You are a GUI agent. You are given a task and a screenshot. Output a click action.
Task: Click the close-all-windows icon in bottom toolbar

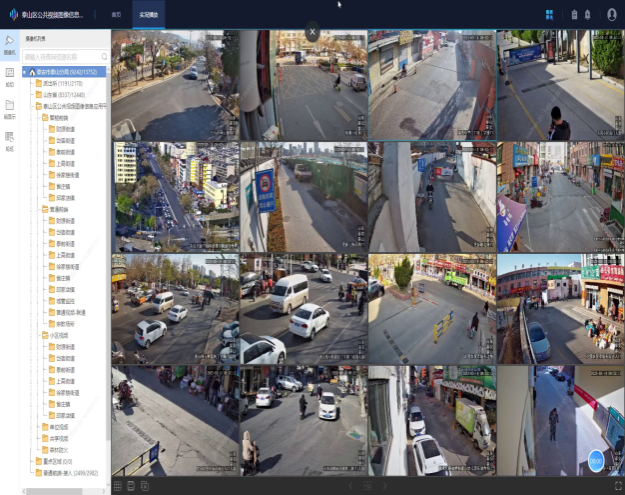145,486
